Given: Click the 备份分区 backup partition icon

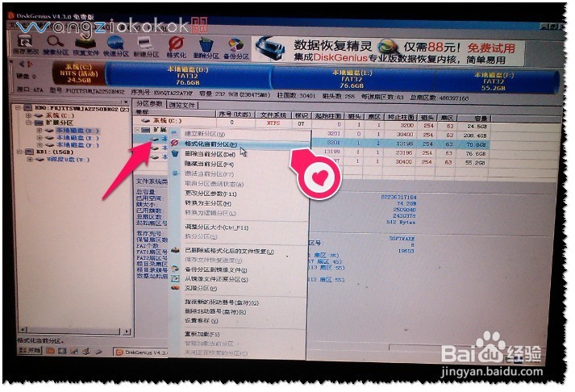Looking at the screenshot, I should coord(235,48).
